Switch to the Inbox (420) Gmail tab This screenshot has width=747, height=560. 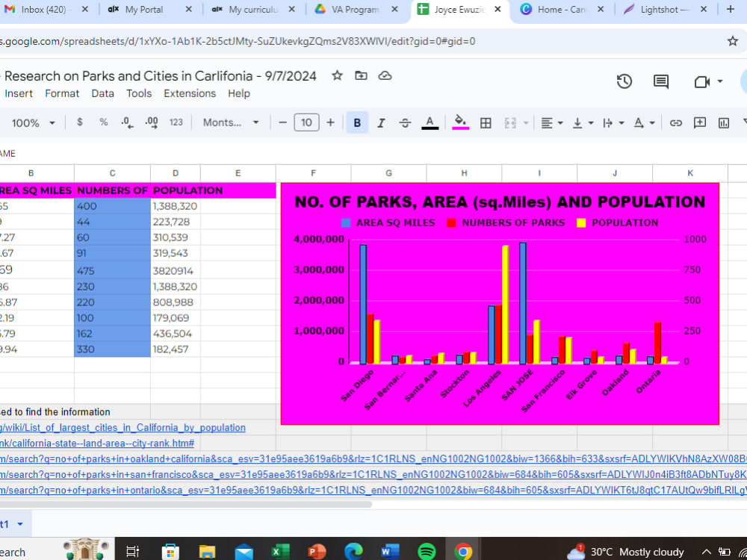[x=46, y=10]
